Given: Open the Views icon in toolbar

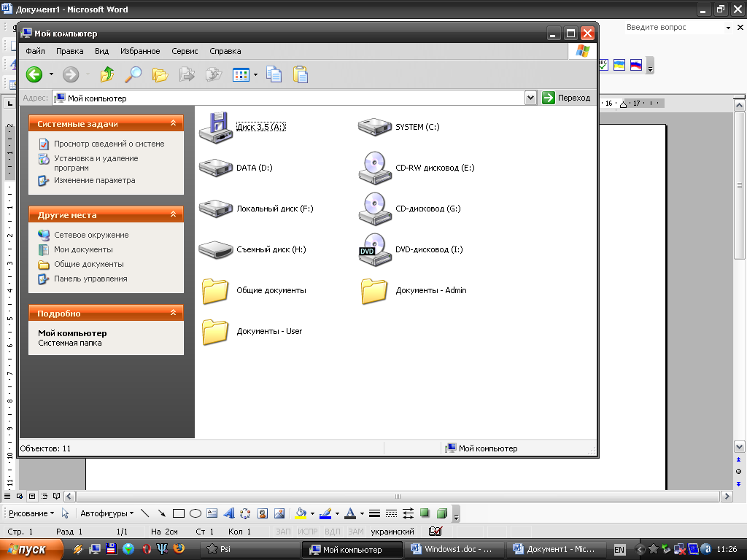Looking at the screenshot, I should 241,74.
